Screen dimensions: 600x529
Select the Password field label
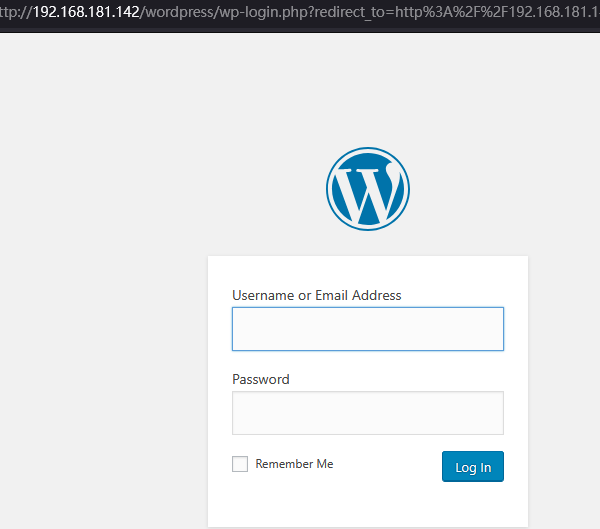coord(261,379)
